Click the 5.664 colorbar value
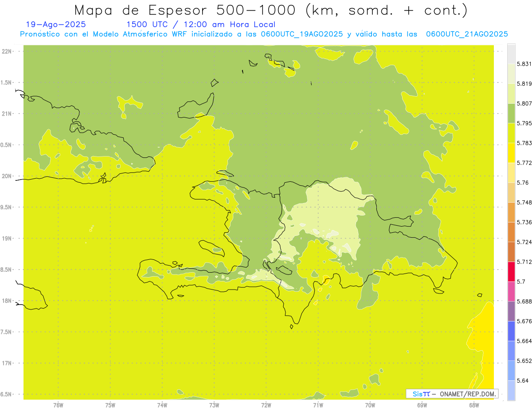 525,341
